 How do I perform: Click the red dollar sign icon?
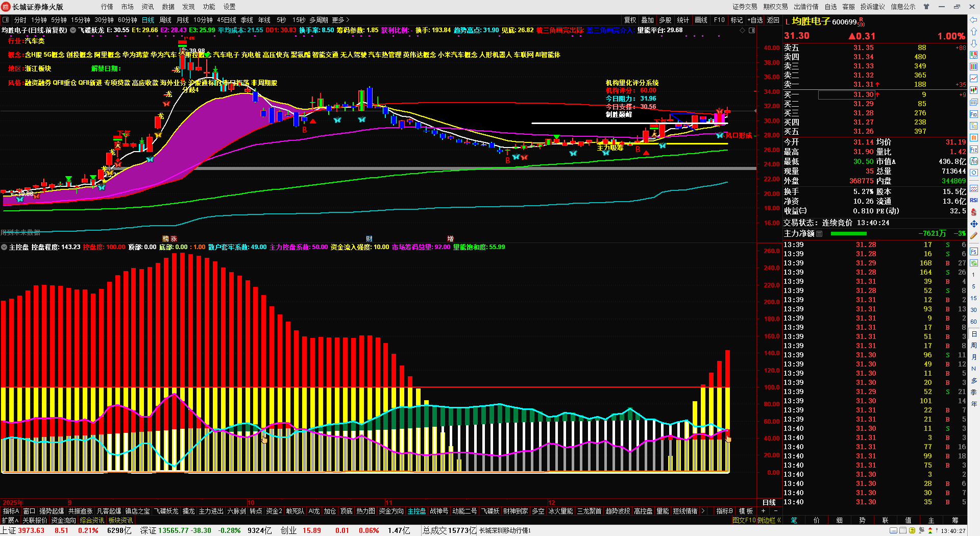click(x=974, y=212)
